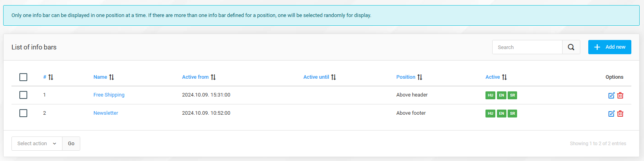This screenshot has height=161, width=644.
Task: Delete the Free Shipping info bar
Action: point(620,95)
